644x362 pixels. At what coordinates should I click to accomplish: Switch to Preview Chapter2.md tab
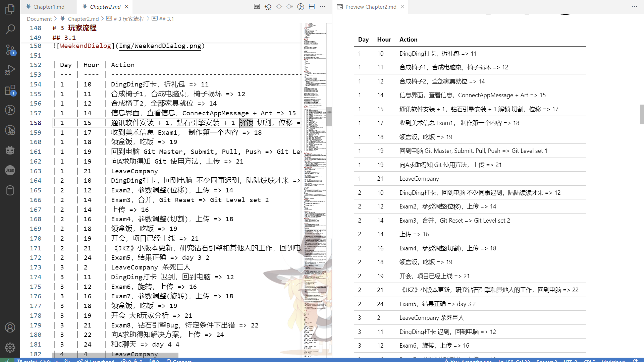(x=370, y=7)
